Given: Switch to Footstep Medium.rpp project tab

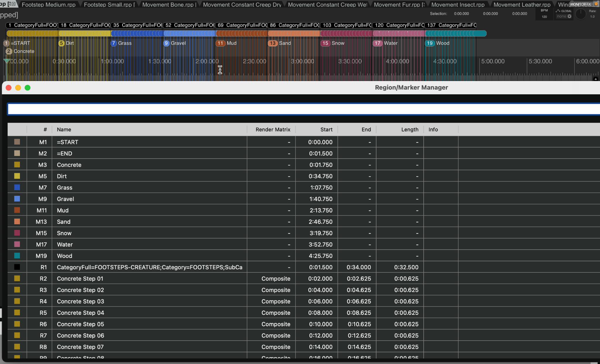Looking at the screenshot, I should 49,5.
